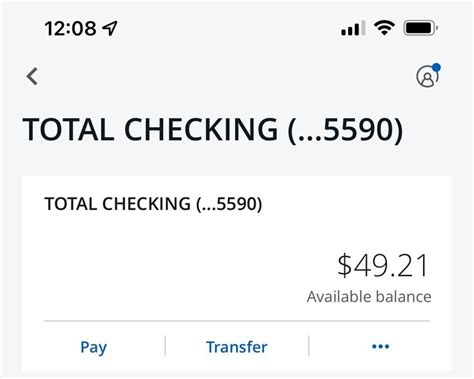Tap the gray header area between icons

coord(227,77)
